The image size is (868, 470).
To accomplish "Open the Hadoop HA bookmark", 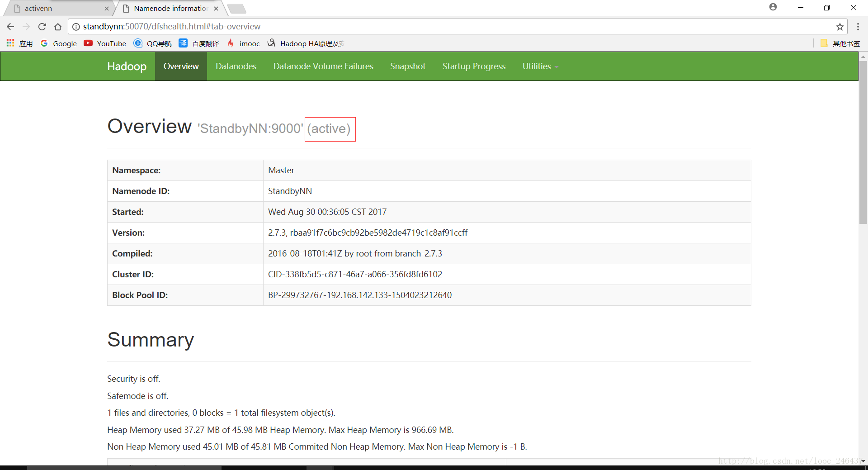I will (306, 43).
